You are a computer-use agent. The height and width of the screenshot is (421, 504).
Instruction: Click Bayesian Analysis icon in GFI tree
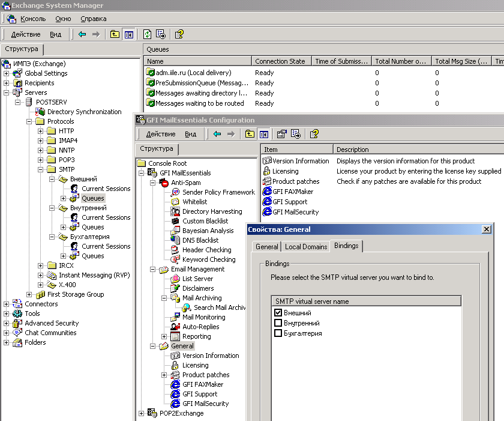(175, 230)
